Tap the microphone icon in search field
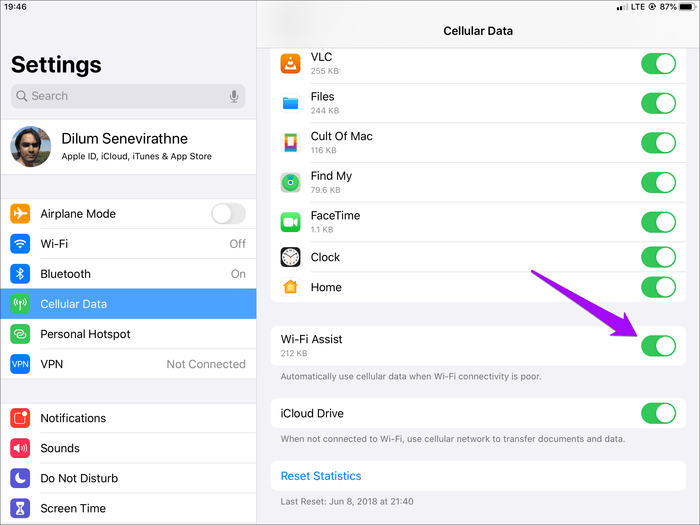 pos(234,96)
